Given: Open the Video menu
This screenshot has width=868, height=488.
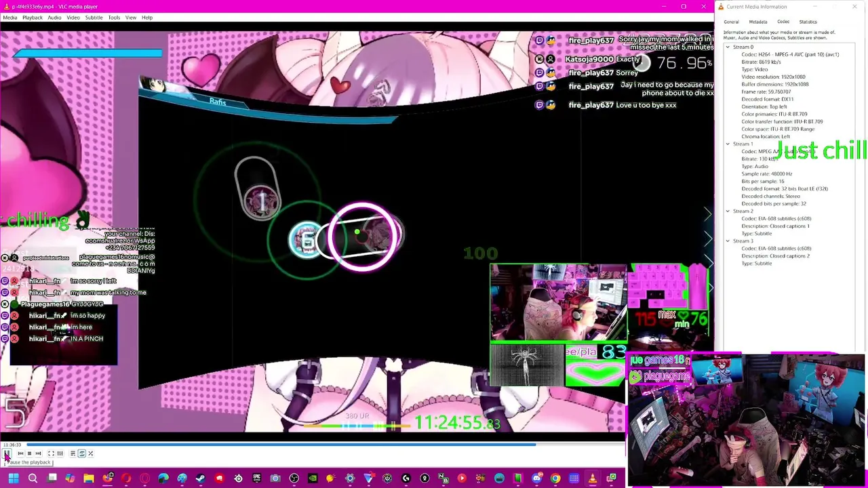Looking at the screenshot, I should [x=73, y=17].
